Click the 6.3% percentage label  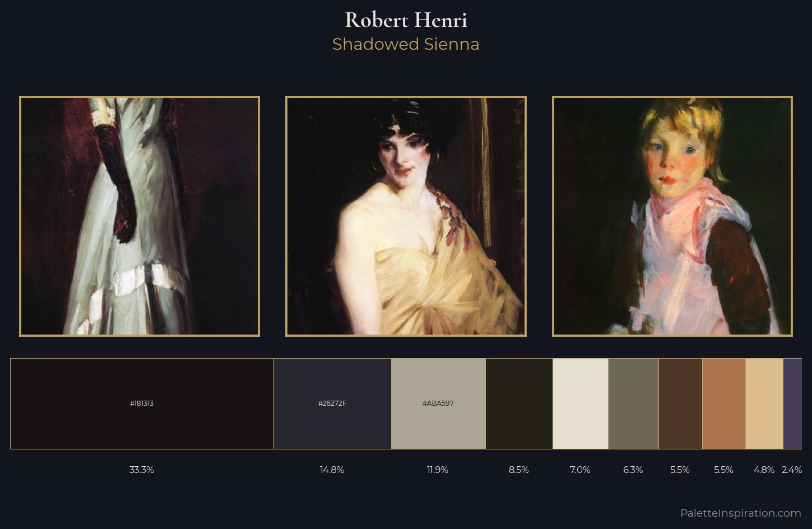coord(633,470)
